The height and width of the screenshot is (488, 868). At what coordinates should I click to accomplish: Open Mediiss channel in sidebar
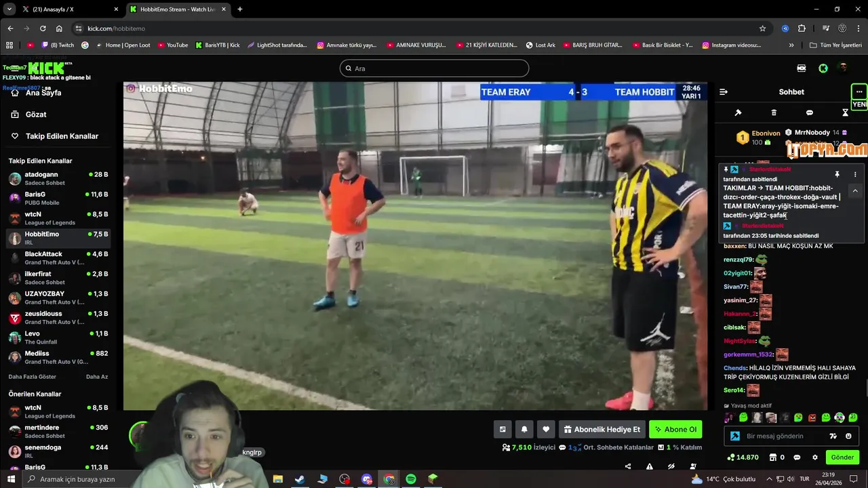(x=58, y=358)
